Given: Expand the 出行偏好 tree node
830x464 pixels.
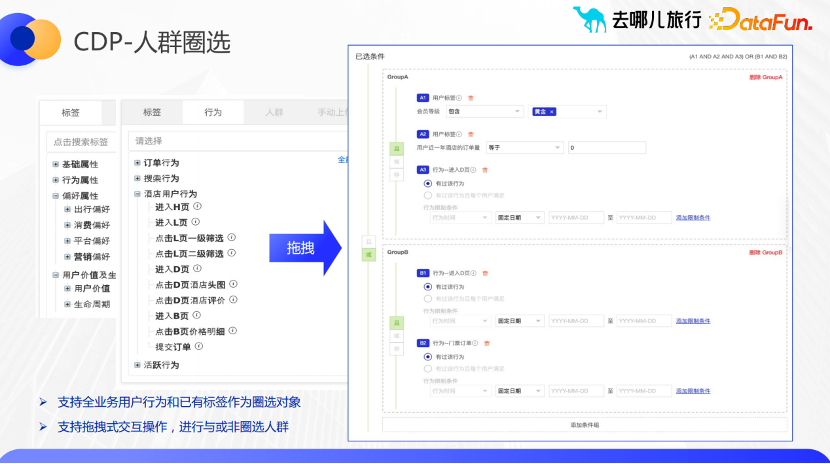Looking at the screenshot, I should pyautogui.click(x=67, y=210).
